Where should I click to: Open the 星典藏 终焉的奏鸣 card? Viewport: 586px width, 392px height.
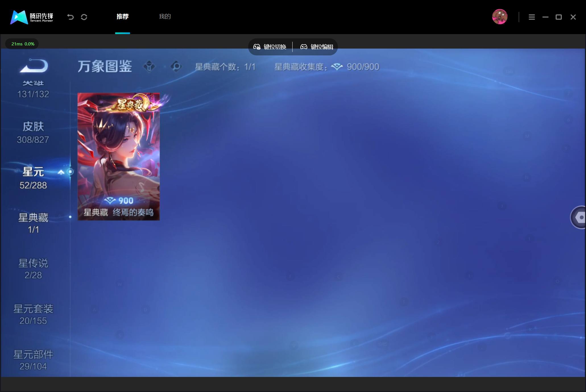pos(119,157)
